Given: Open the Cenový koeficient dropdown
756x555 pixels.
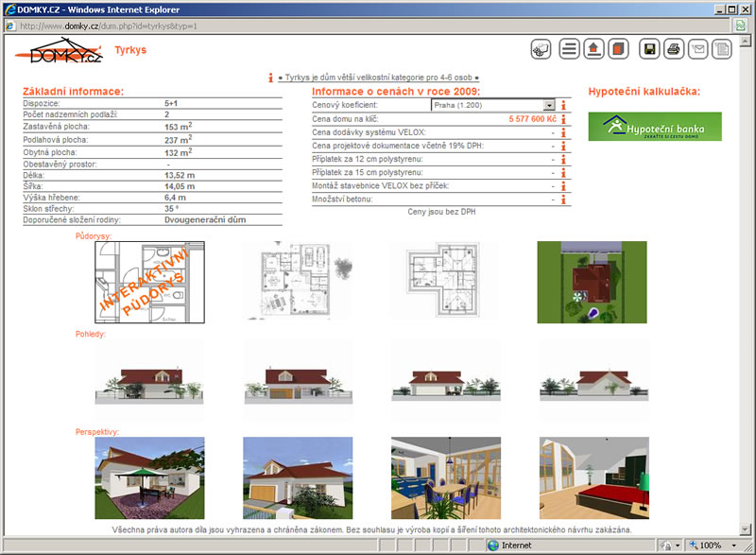Looking at the screenshot, I should tap(549, 106).
